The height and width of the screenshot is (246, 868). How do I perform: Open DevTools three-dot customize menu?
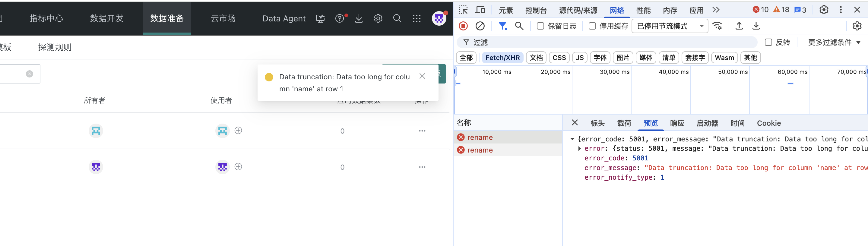coord(841,10)
